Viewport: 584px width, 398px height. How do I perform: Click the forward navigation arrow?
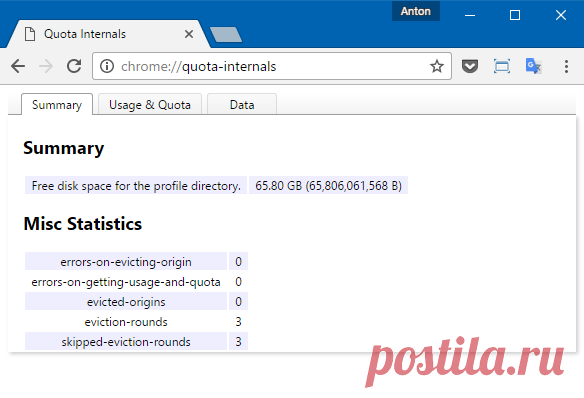click(46, 67)
